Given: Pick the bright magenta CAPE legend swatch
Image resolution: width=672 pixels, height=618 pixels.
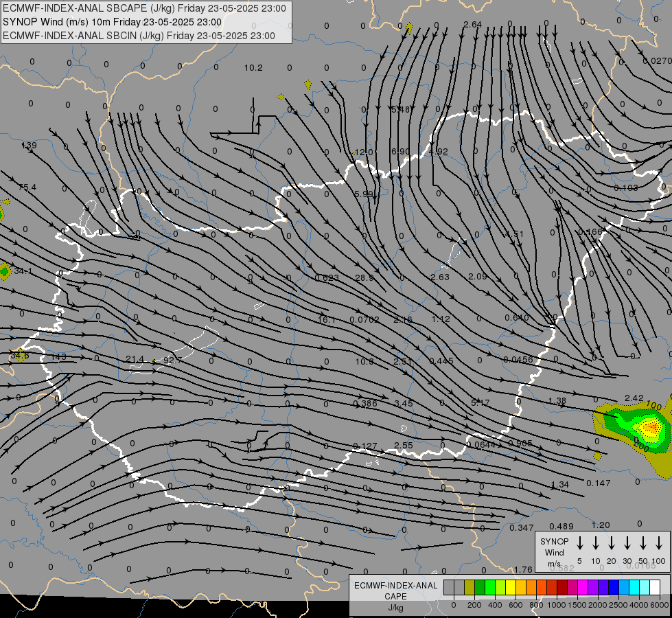Looking at the screenshot, I should click(x=583, y=587).
